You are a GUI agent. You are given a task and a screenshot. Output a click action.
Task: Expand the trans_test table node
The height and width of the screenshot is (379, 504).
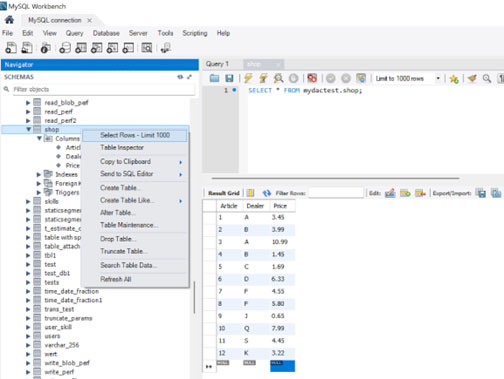click(28, 309)
